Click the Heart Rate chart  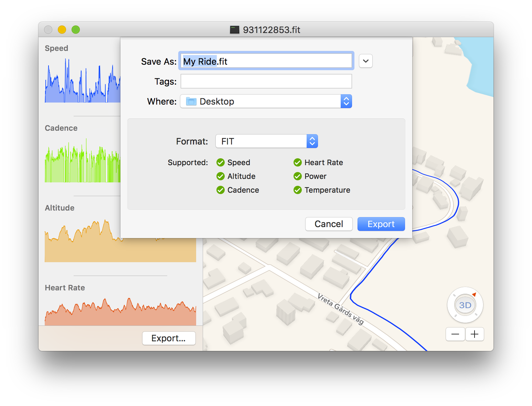click(x=120, y=311)
